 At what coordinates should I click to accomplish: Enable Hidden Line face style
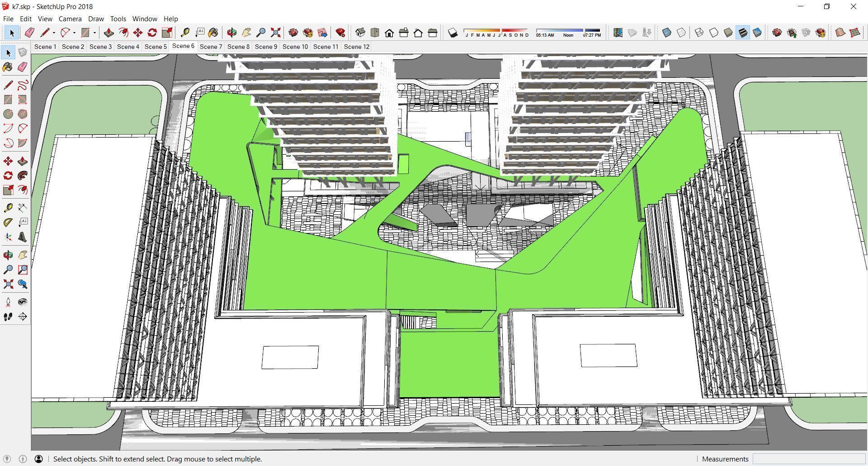[x=714, y=33]
